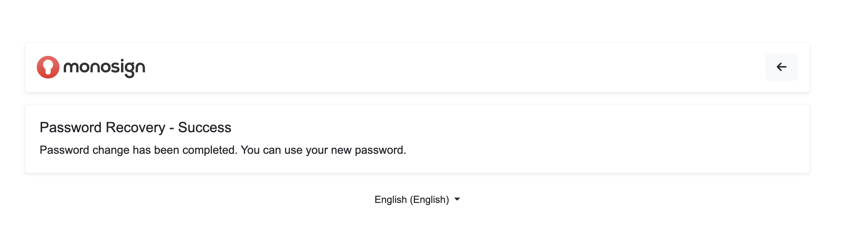The image size is (868, 239).
Task: Click the small caret beside English (English)
Action: 457,199
